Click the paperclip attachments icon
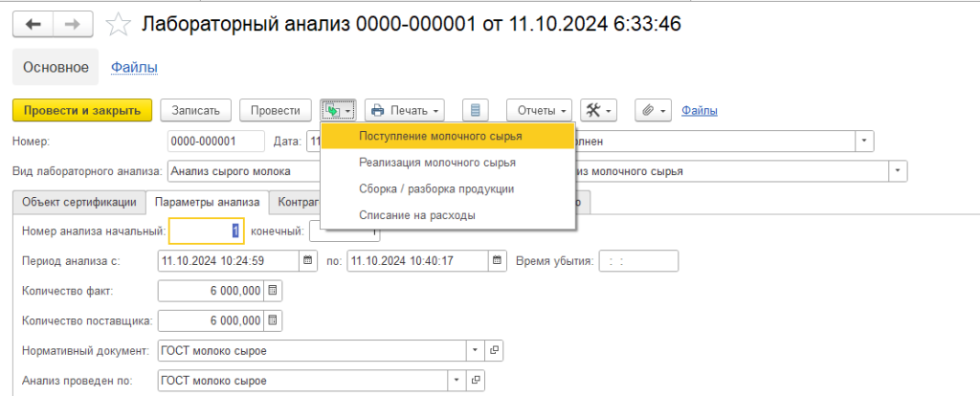Image resolution: width=980 pixels, height=396 pixels. [653, 111]
